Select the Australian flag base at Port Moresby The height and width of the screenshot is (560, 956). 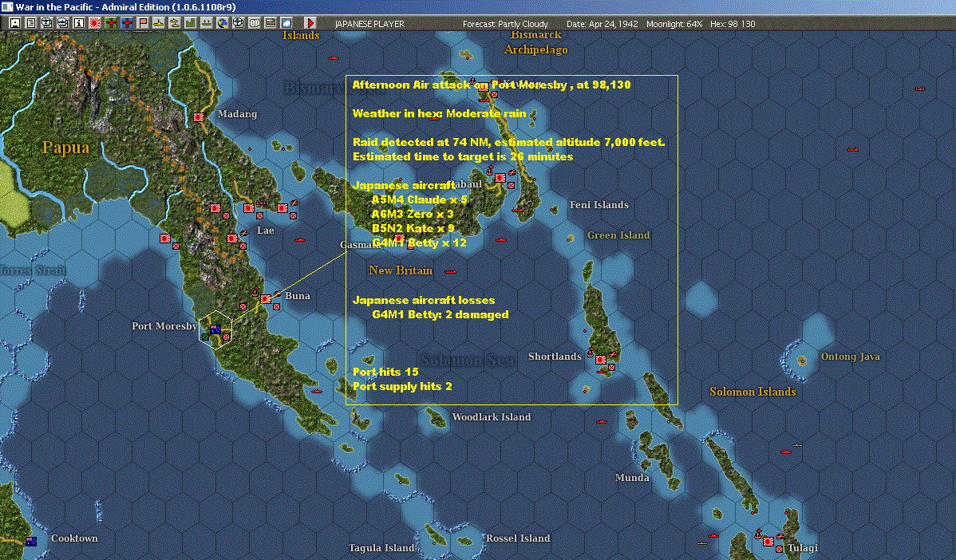(x=215, y=329)
